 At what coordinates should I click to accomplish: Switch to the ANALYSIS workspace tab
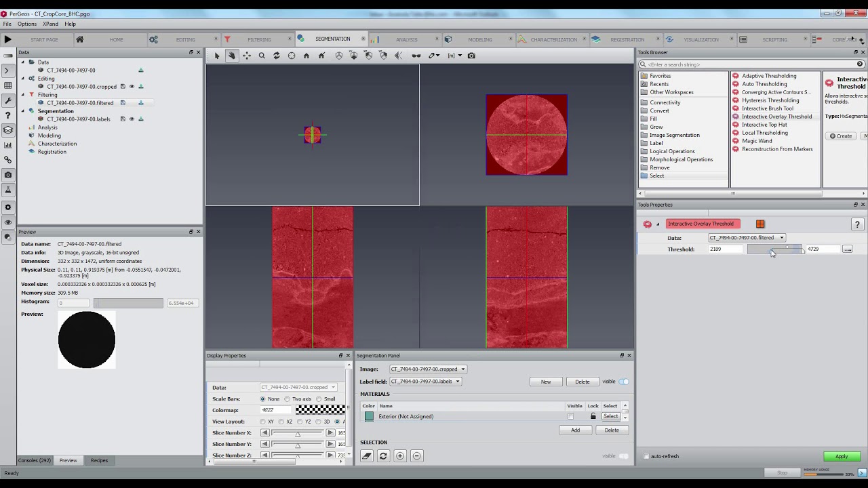406,39
